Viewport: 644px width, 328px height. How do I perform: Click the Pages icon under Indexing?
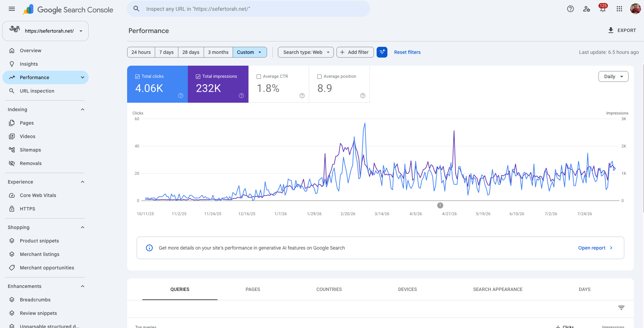[12, 123]
